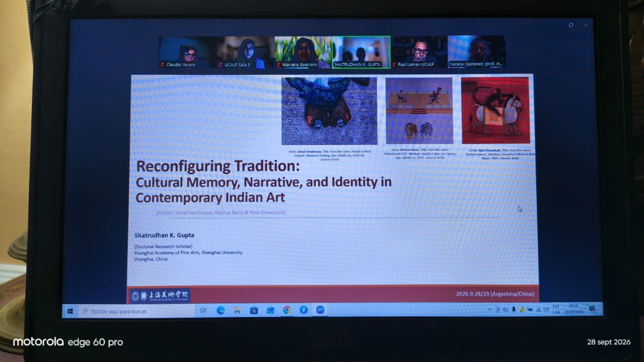Screen dimensions: 644x362
Task: Open the network connections tray icon
Action: (x=538, y=309)
